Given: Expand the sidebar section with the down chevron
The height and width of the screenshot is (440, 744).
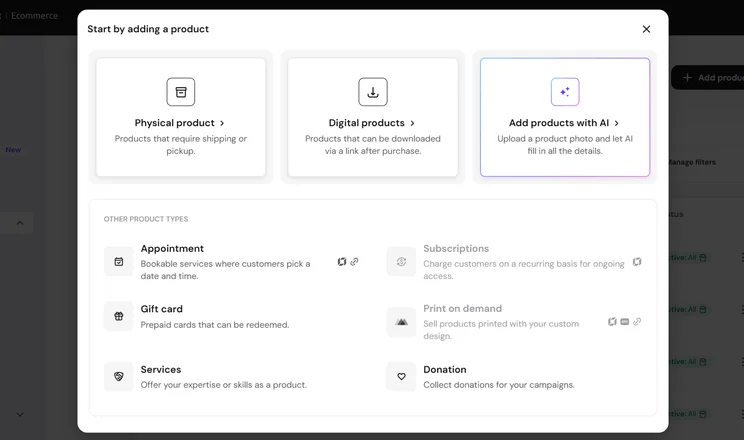Looking at the screenshot, I should (x=20, y=414).
